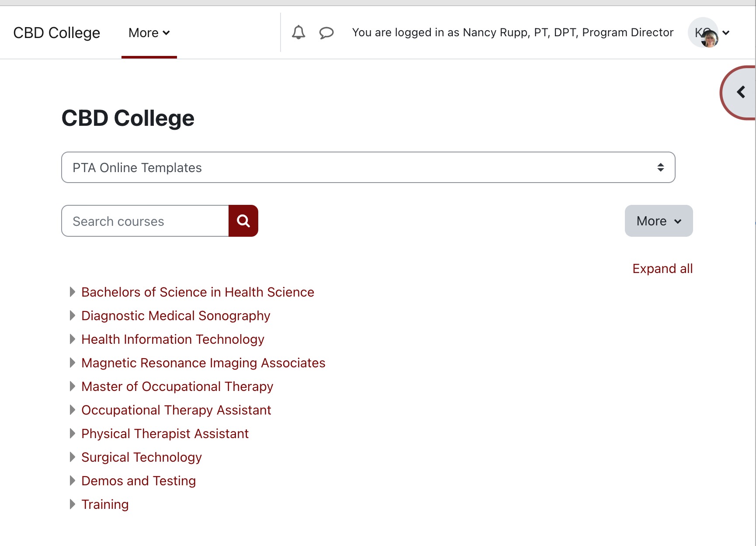Click the magnifying glass search button
The height and width of the screenshot is (546, 756).
[243, 221]
